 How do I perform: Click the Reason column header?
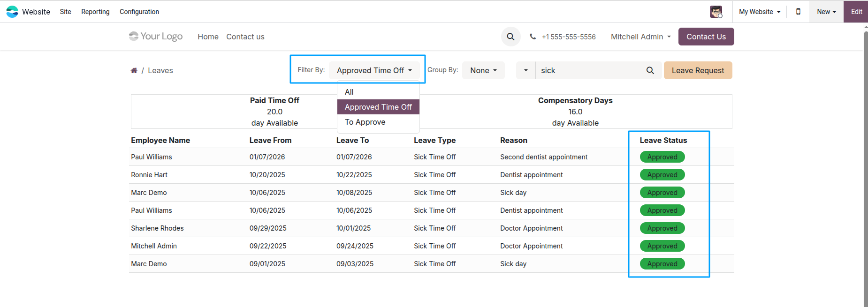[514, 140]
